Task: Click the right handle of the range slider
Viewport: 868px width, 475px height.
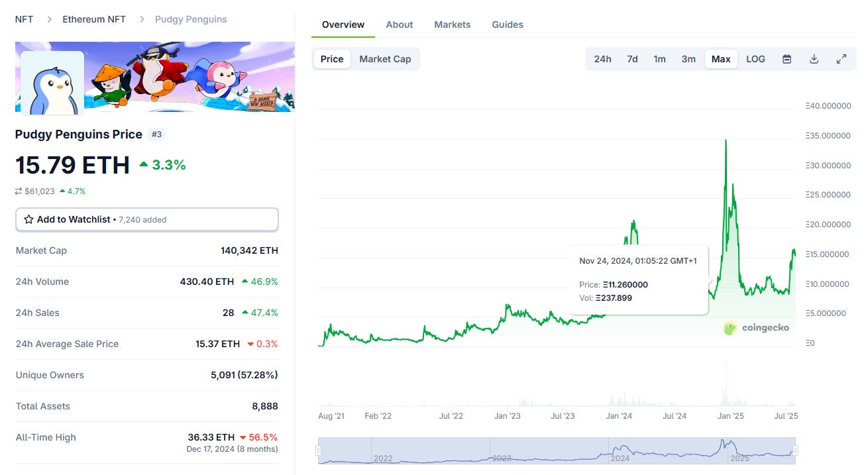Action: click(796, 450)
